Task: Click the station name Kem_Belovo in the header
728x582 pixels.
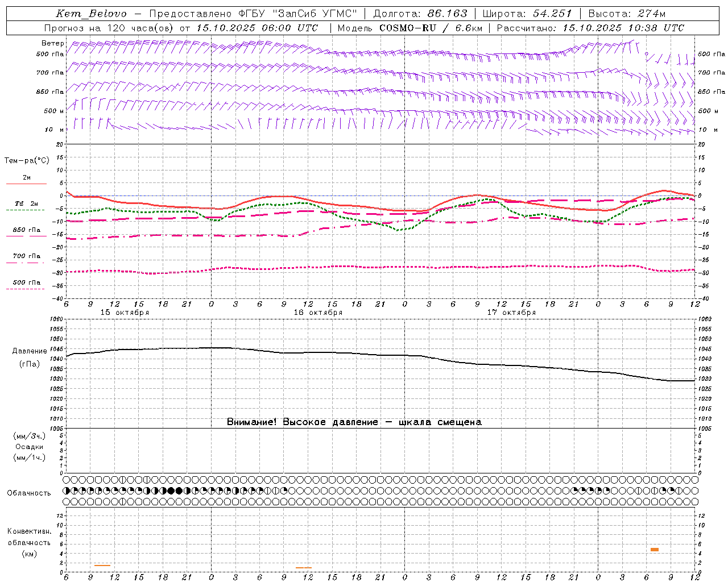Action: tap(91, 14)
